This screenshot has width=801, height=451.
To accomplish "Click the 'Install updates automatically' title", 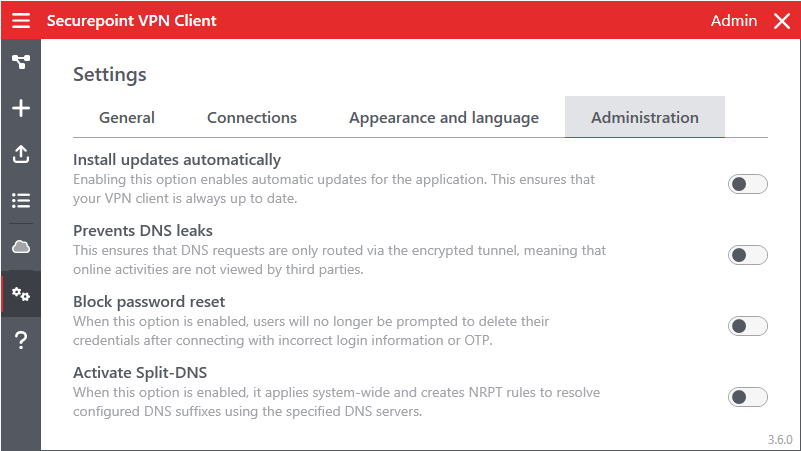I will click(177, 160).
